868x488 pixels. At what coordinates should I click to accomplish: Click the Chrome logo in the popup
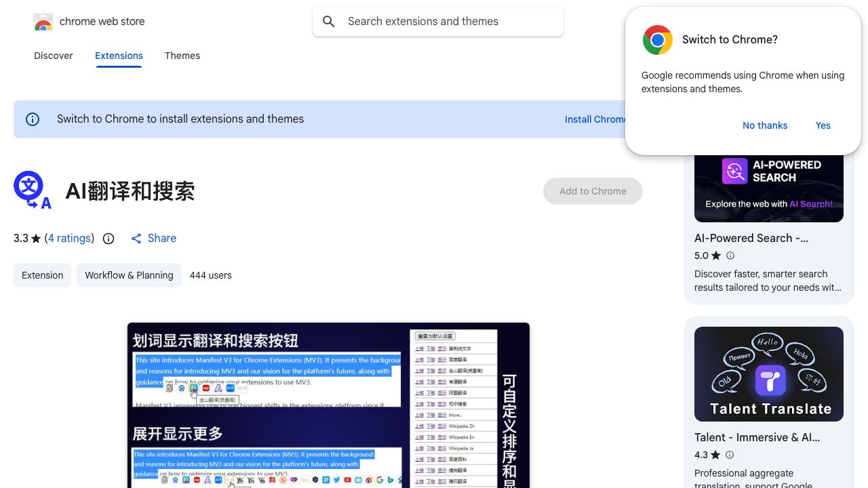(x=658, y=40)
